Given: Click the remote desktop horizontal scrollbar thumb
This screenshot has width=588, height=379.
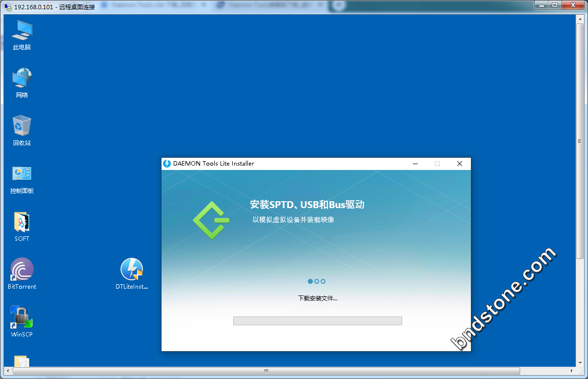Looking at the screenshot, I should 266,371.
